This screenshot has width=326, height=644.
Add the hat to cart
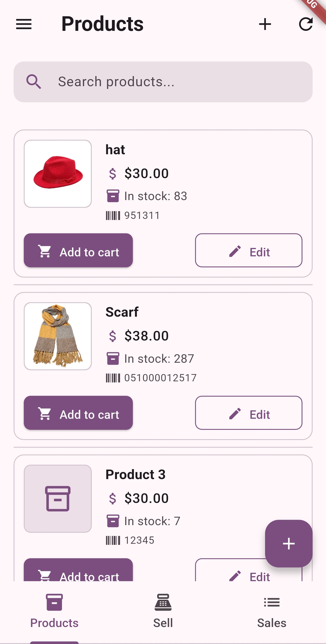click(78, 250)
